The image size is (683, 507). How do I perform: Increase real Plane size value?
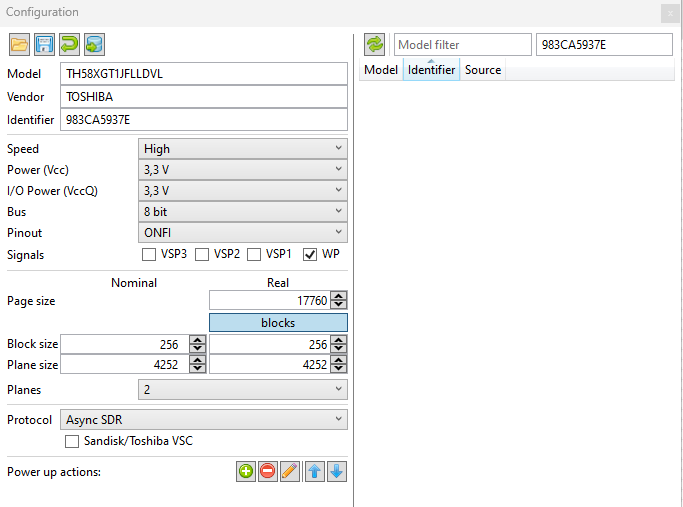(338, 360)
